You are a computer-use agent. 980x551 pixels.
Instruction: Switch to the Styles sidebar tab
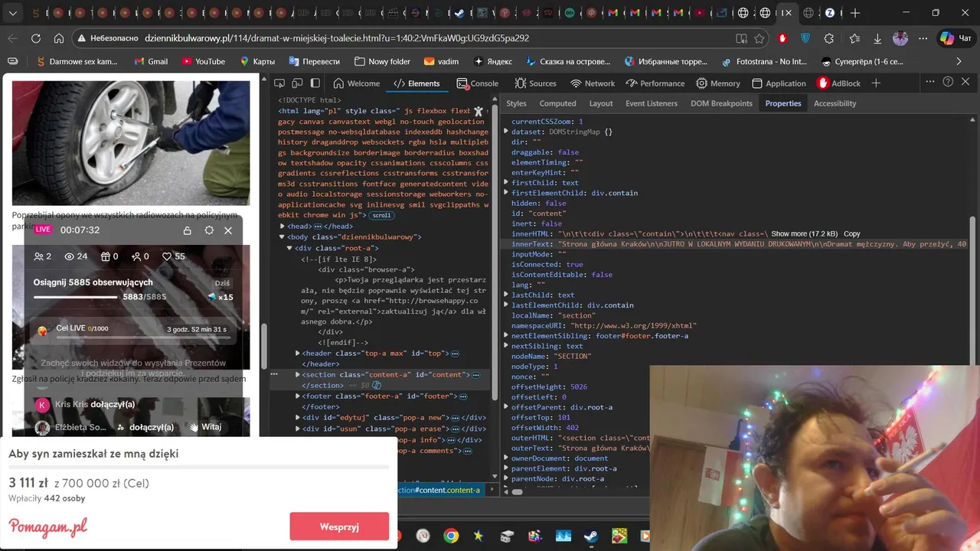click(x=516, y=103)
